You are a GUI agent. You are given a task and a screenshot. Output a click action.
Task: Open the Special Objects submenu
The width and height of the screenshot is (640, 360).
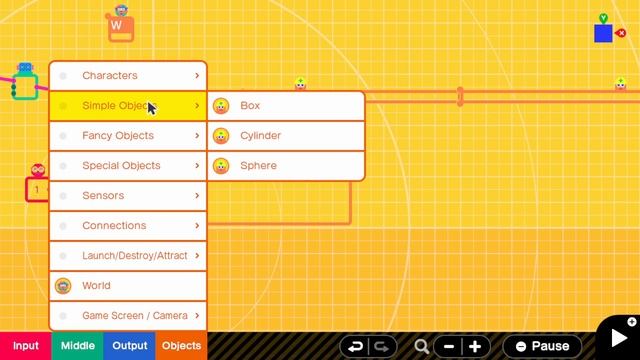pos(128,166)
